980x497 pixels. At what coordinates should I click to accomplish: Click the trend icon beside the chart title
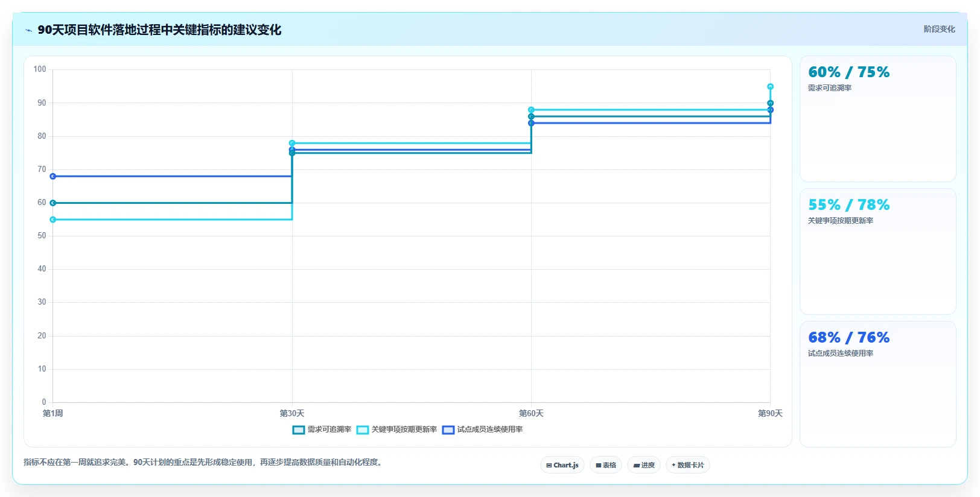tap(28, 30)
